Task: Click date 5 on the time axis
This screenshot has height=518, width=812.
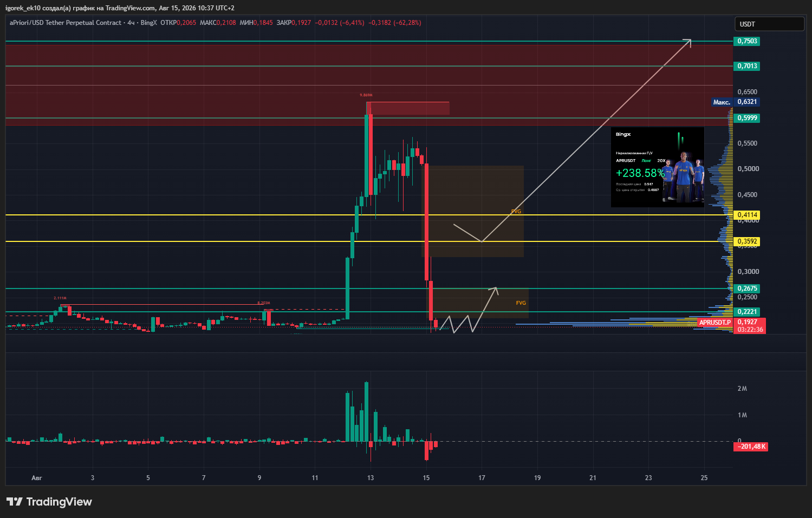Action: click(x=148, y=478)
